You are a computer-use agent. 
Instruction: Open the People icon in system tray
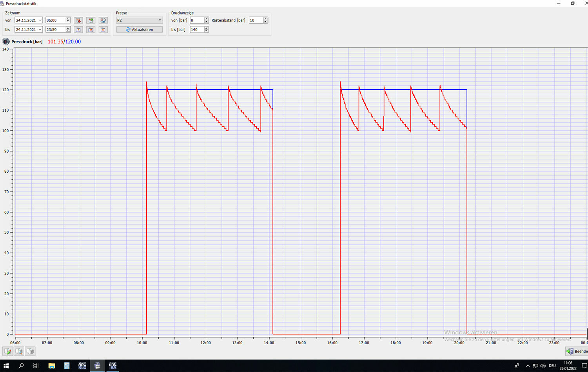517,366
